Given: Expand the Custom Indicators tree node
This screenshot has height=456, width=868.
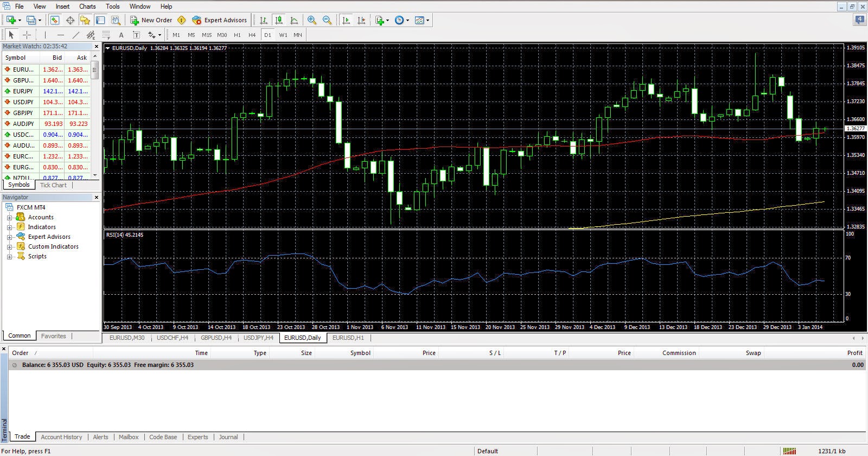Looking at the screenshot, I should tap(9, 246).
